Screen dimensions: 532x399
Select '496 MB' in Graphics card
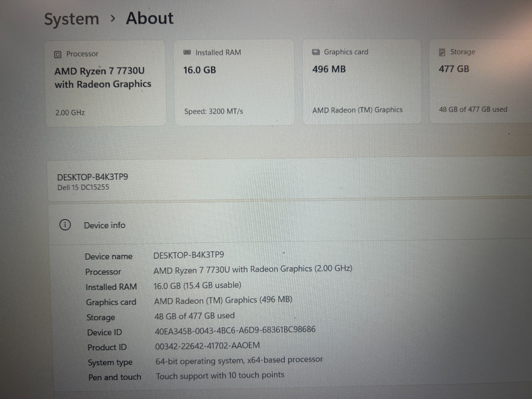pyautogui.click(x=329, y=69)
